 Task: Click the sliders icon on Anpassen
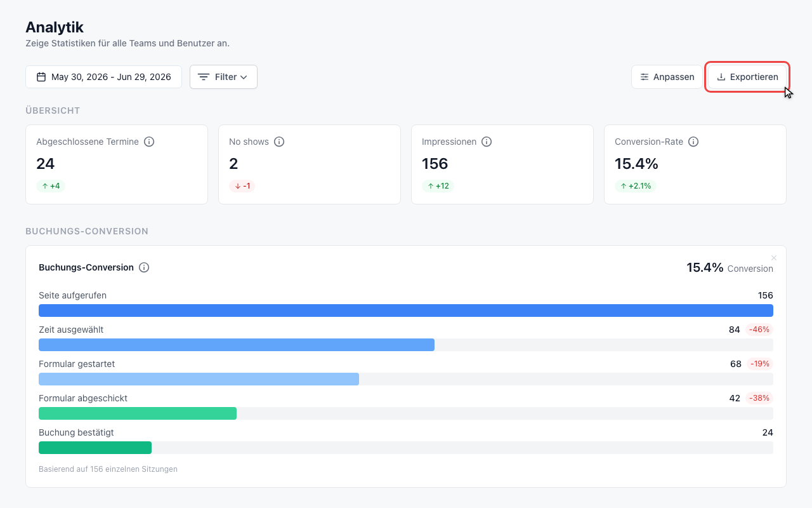pos(645,77)
